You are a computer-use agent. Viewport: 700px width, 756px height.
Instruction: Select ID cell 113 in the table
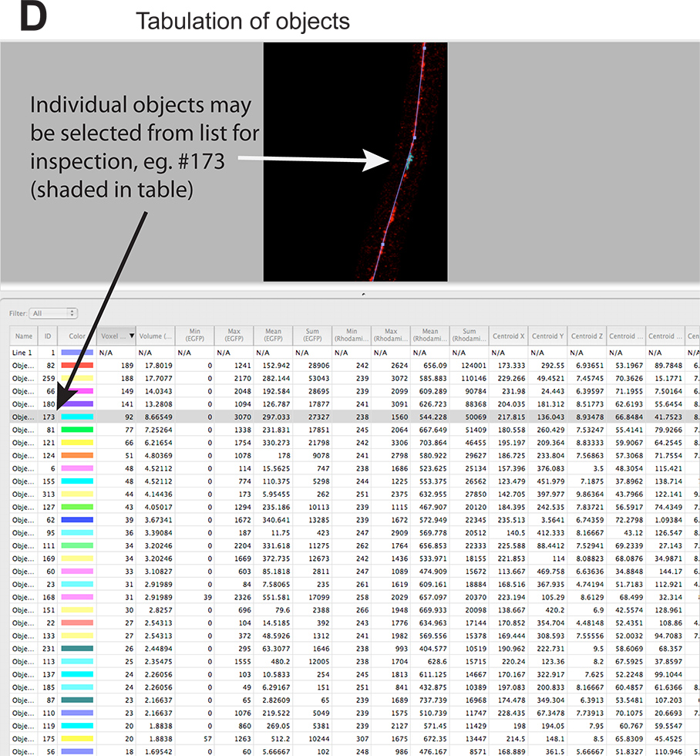pyautogui.click(x=49, y=662)
